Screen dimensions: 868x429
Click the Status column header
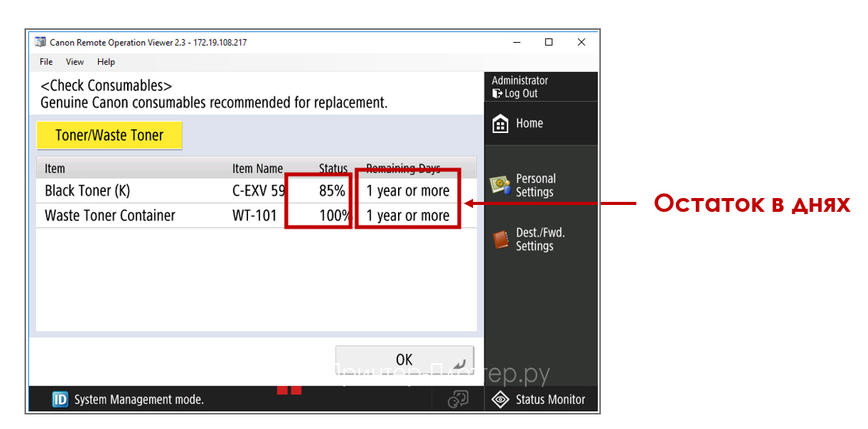(333, 168)
